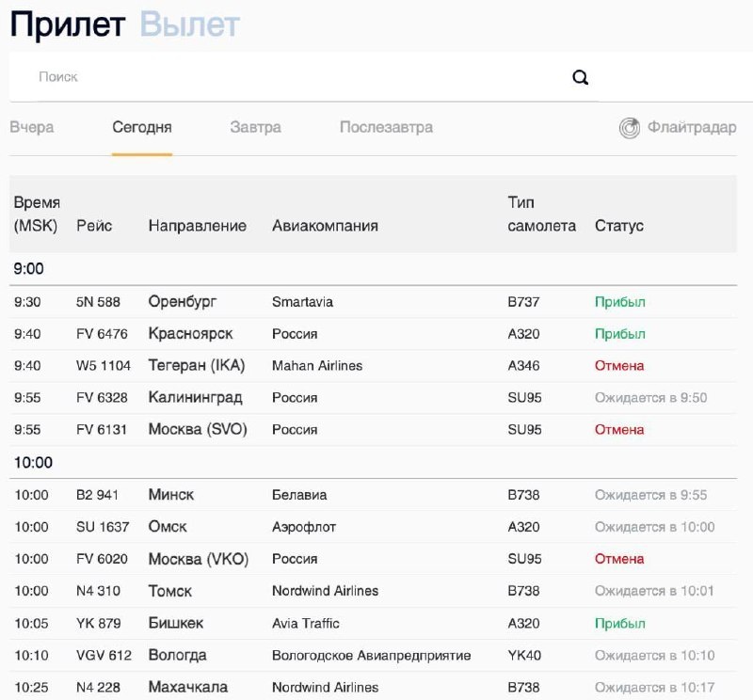
Task: Click Белавиа airline name
Action: coord(299,495)
